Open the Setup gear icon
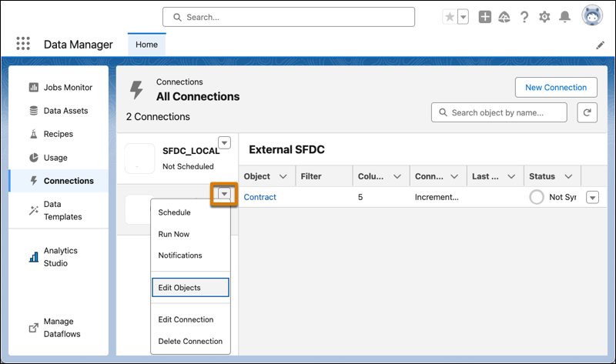 click(x=544, y=17)
